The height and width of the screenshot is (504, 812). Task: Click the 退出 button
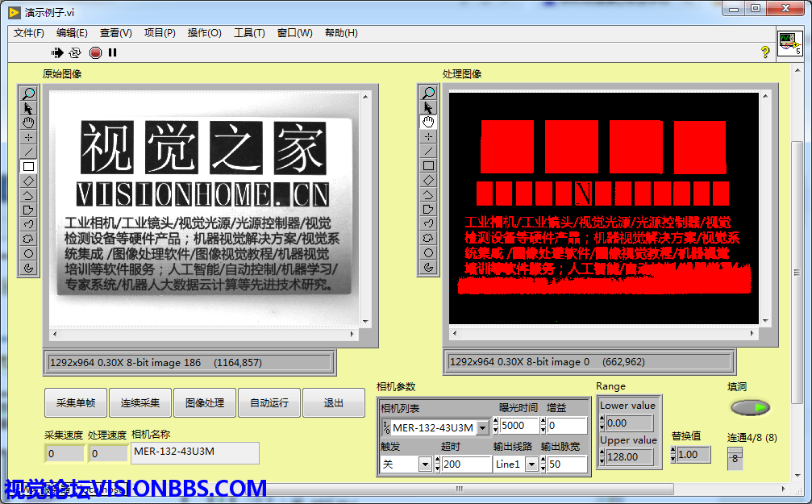pyautogui.click(x=334, y=403)
